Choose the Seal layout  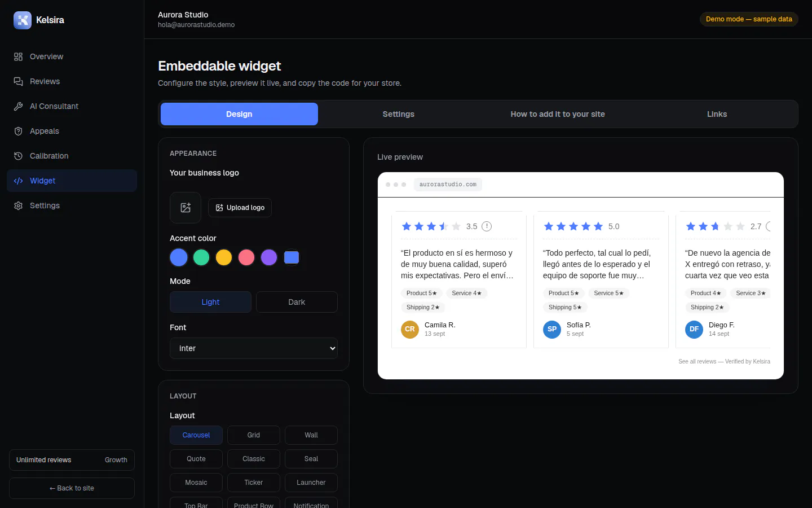pyautogui.click(x=311, y=459)
